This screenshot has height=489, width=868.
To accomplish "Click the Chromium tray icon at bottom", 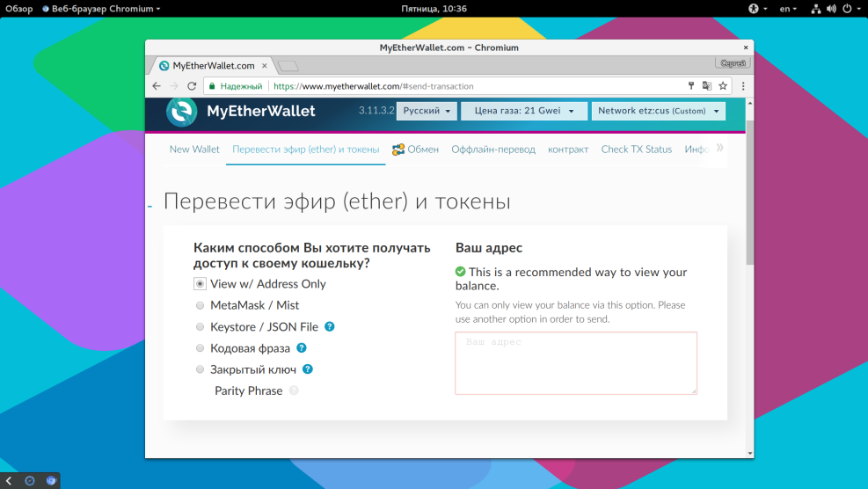I will click(x=51, y=481).
